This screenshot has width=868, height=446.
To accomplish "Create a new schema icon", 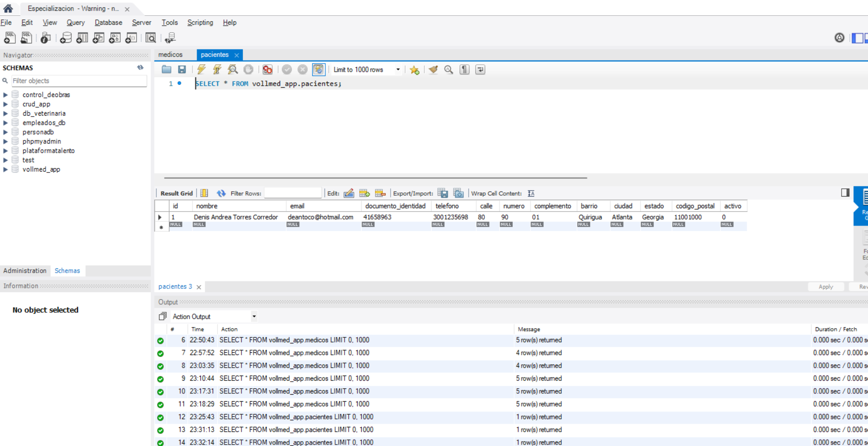I will coord(66,38).
